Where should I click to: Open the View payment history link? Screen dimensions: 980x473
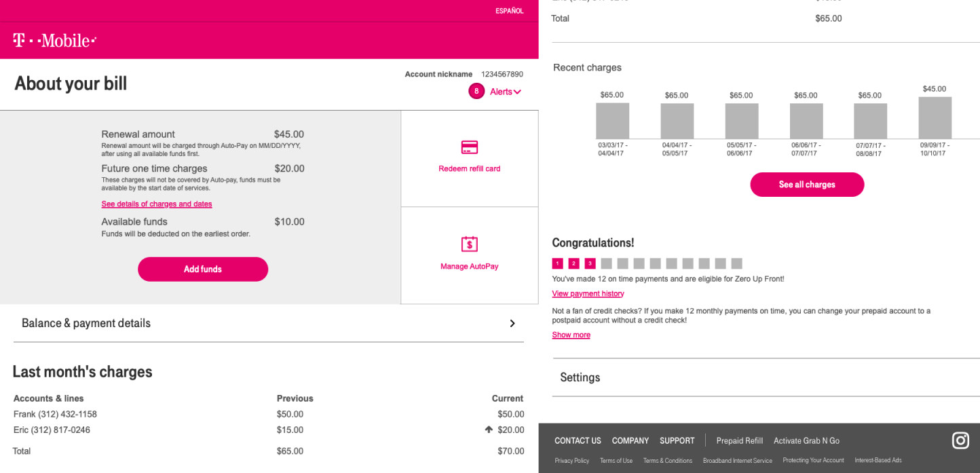point(588,294)
